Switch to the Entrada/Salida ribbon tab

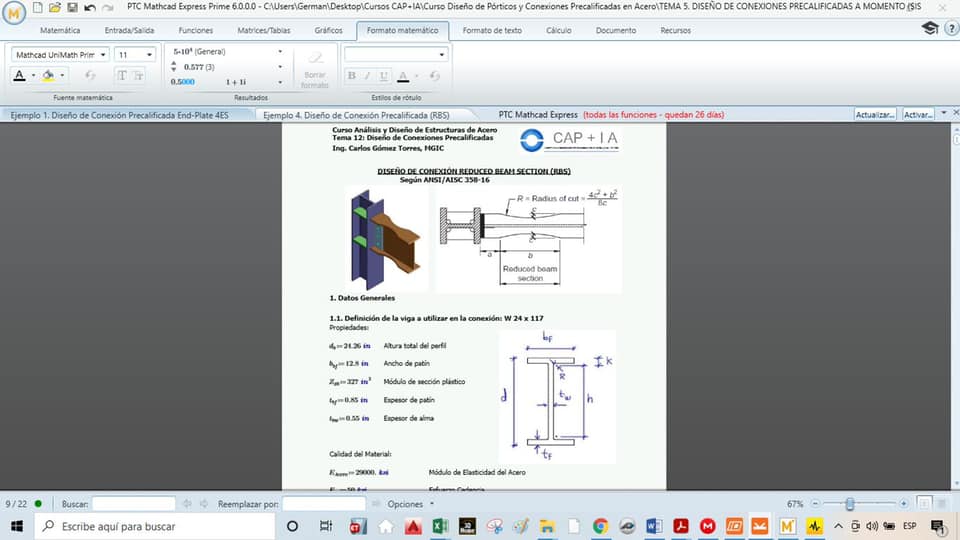[x=129, y=30]
